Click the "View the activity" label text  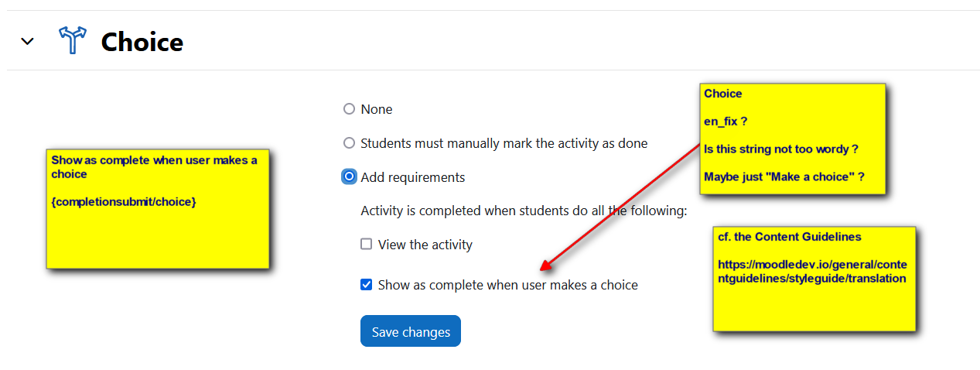[425, 245]
